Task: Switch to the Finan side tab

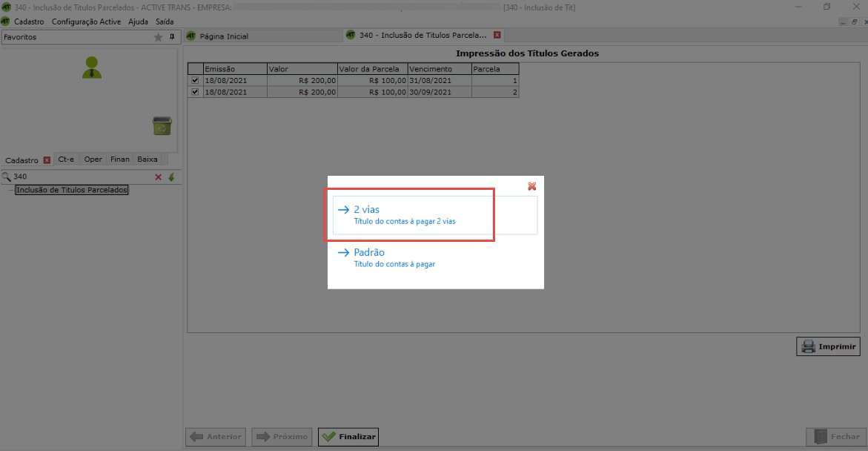Action: tap(120, 159)
